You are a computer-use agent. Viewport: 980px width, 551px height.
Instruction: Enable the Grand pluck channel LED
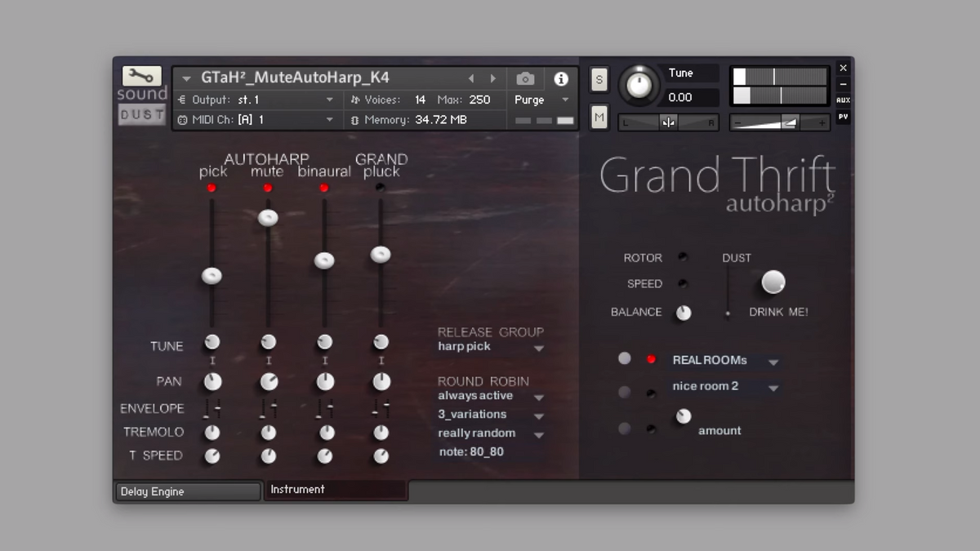pos(381,188)
